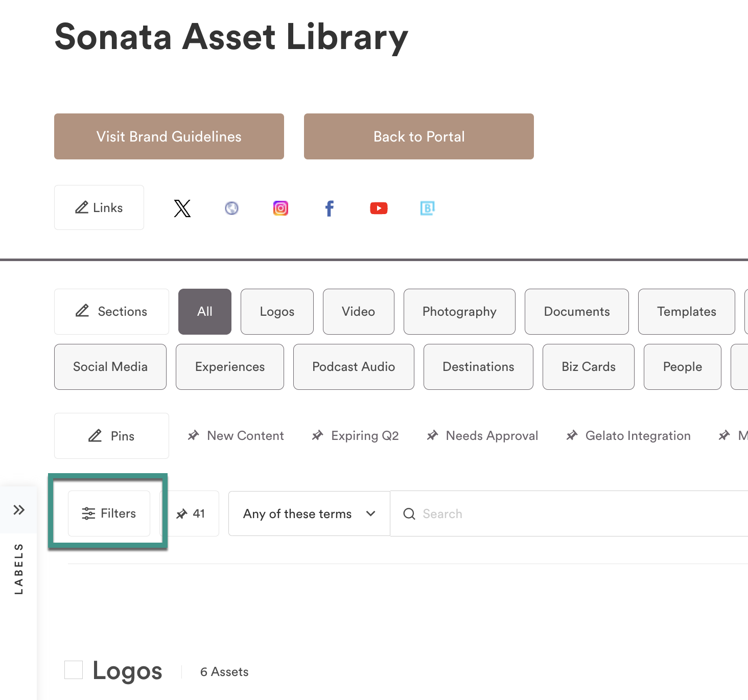The image size is (748, 700).
Task: Open the Instagram link icon
Action: pyautogui.click(x=280, y=208)
